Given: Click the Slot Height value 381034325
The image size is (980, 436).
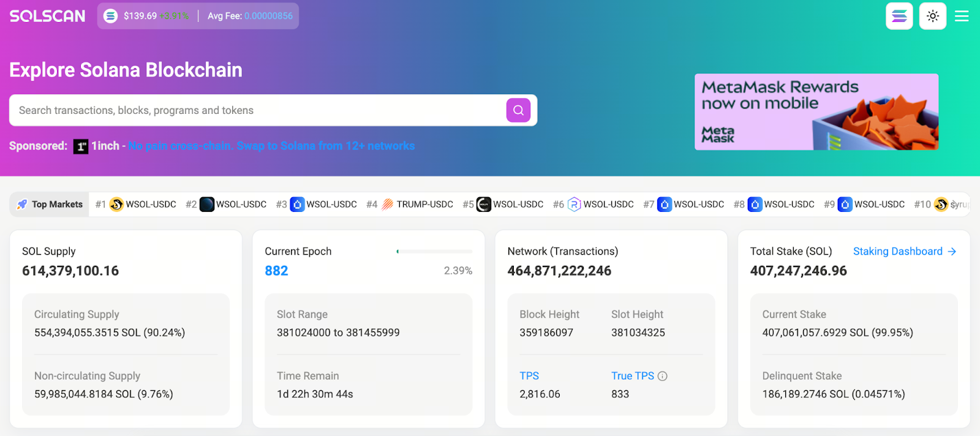Looking at the screenshot, I should point(638,333).
